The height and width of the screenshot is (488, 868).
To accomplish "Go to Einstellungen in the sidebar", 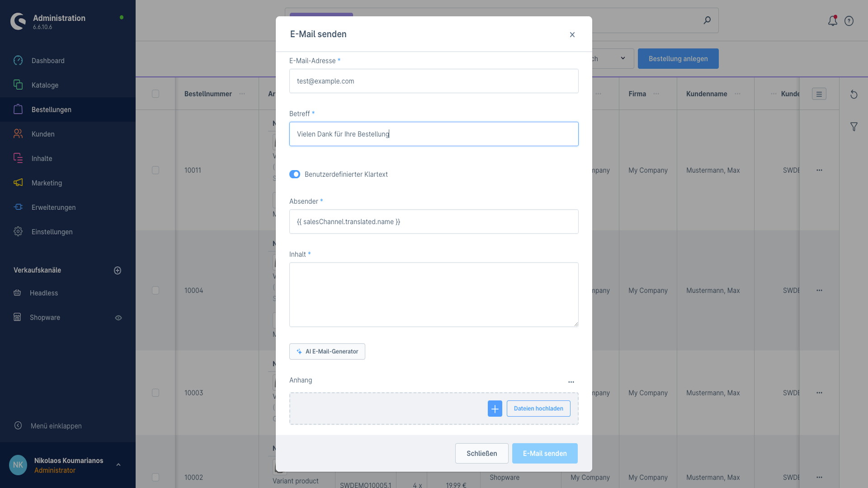I will (x=52, y=232).
